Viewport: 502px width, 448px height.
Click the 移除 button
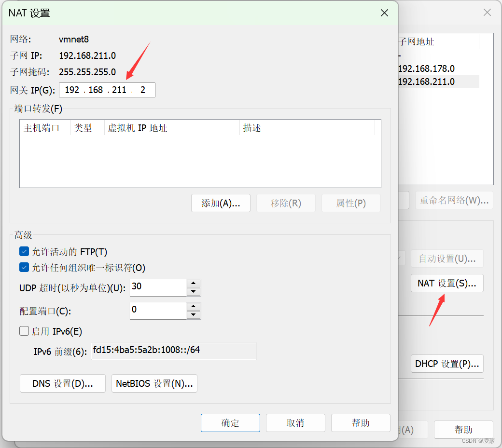pos(286,203)
